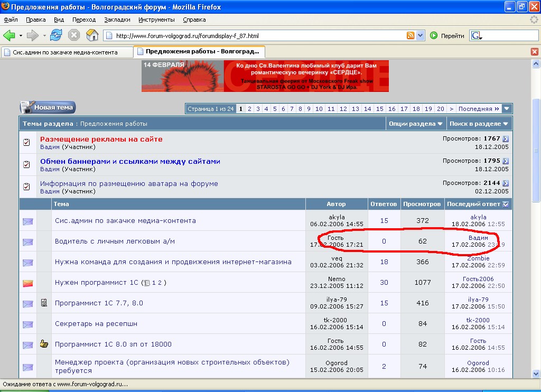Open the address bar URL history dropdown
The image size is (541, 392).
tap(421, 36)
